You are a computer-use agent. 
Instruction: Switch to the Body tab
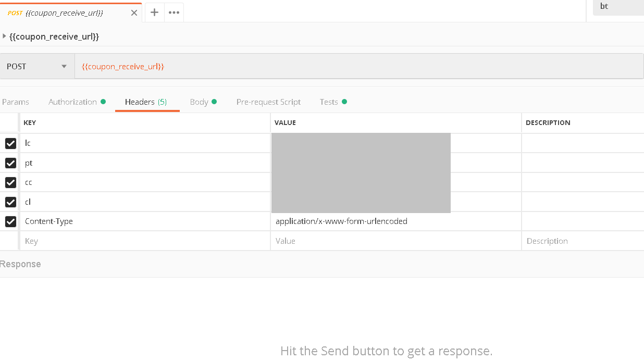pos(200,102)
